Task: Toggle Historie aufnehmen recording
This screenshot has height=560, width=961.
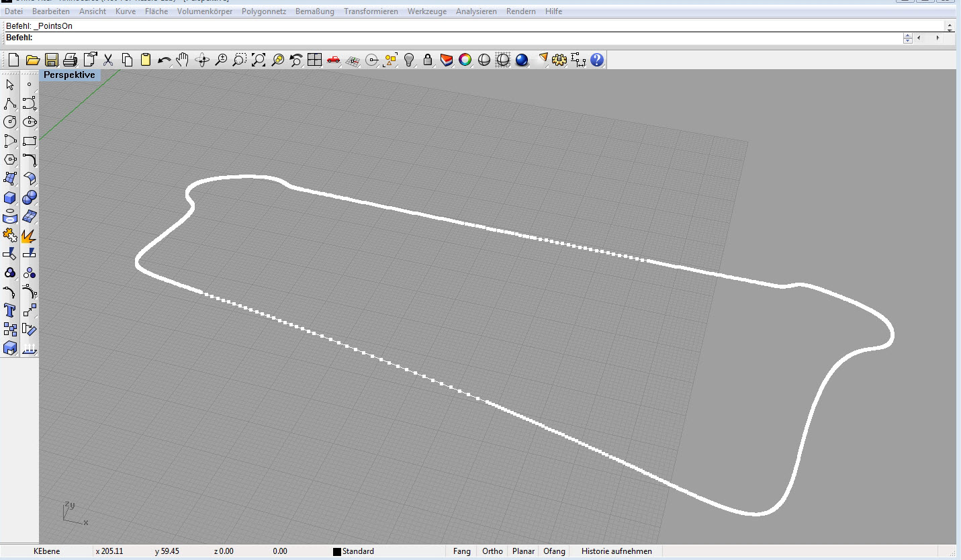Action: 616,551
